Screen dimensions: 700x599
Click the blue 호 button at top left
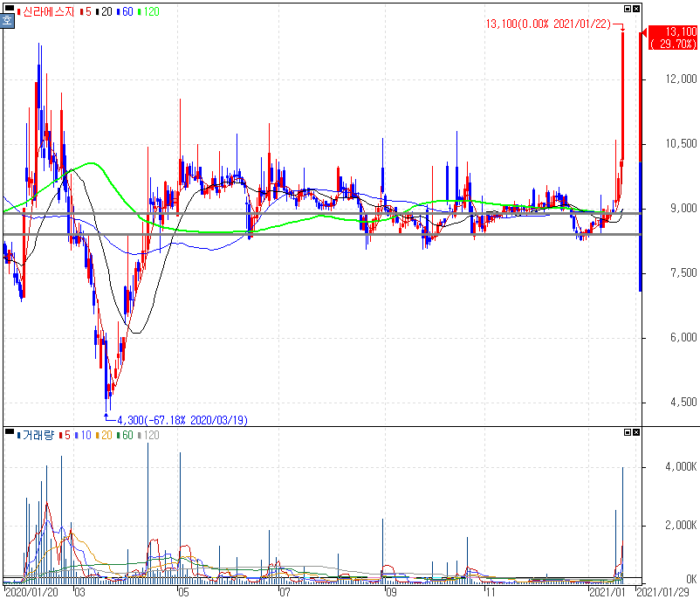click(7, 21)
